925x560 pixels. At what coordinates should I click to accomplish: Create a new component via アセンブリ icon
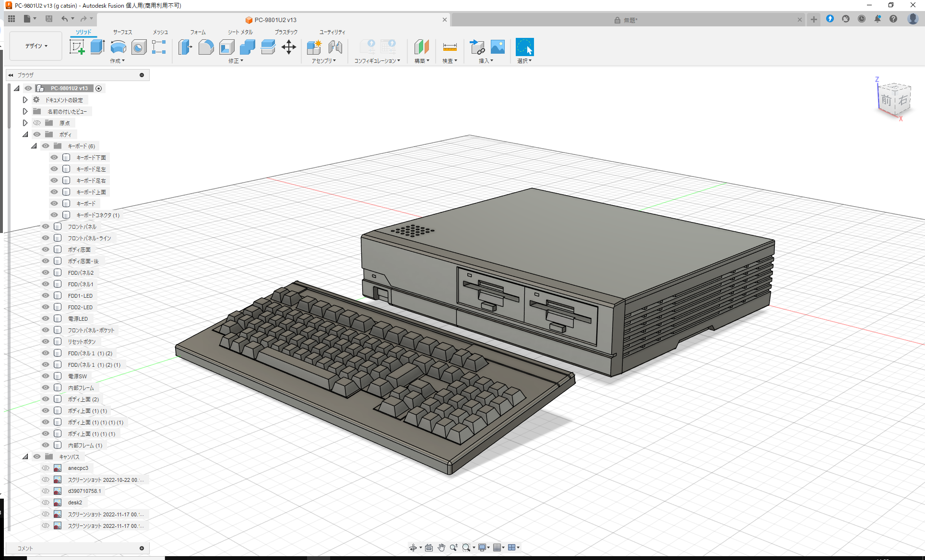(x=314, y=47)
